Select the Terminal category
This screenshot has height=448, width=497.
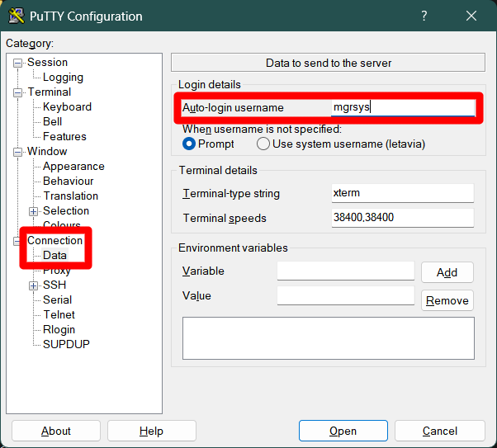click(50, 92)
